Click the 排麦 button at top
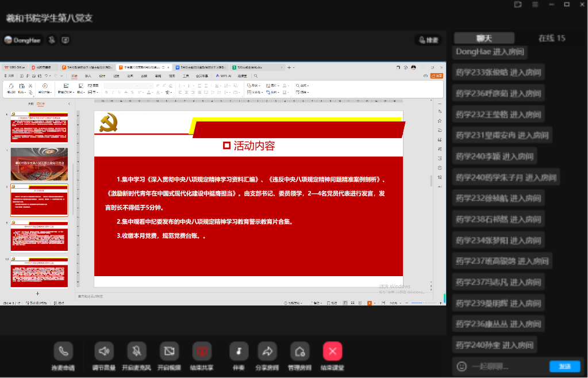 pos(427,40)
